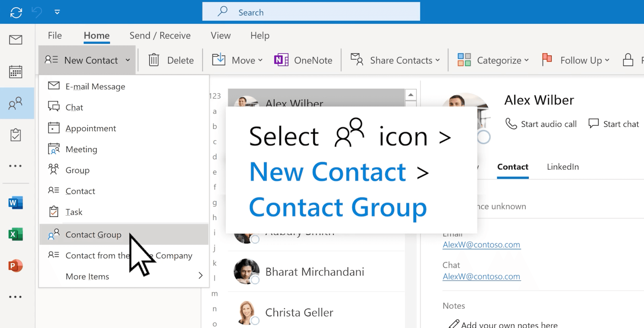Choose Contact Group from the menu
This screenshot has height=328, width=644.
(93, 235)
